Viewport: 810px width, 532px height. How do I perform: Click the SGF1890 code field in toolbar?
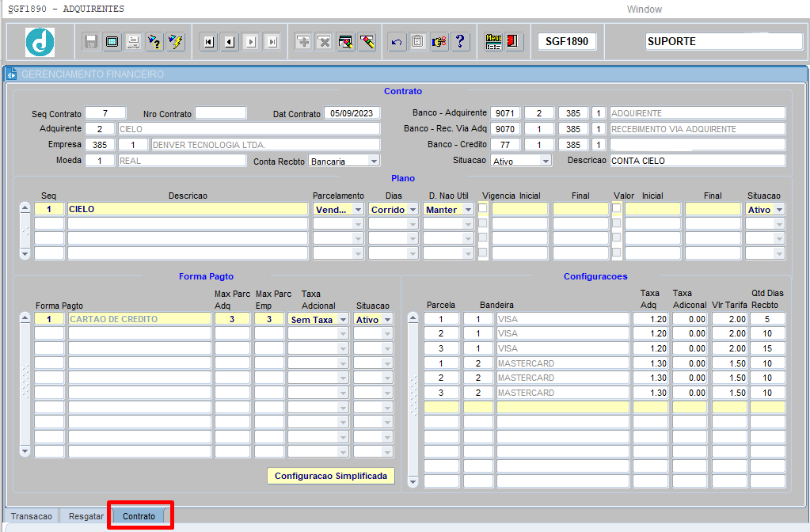coord(567,41)
